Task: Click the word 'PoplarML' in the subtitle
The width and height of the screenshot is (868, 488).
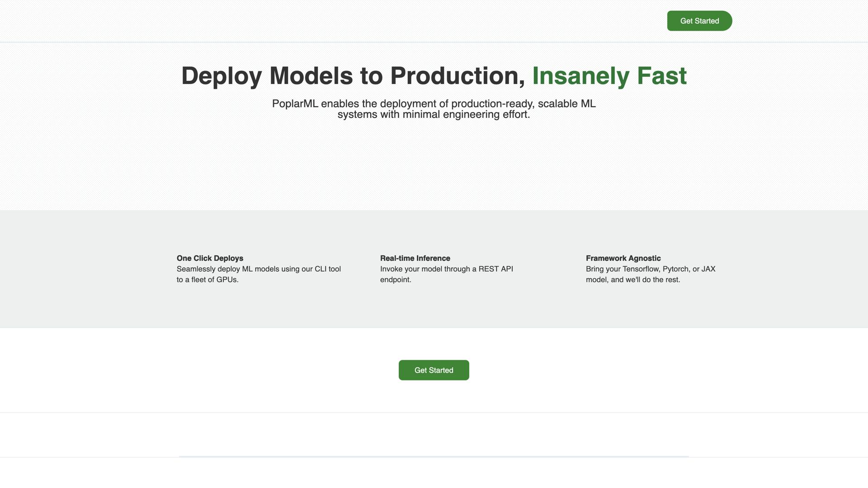Action: point(295,104)
